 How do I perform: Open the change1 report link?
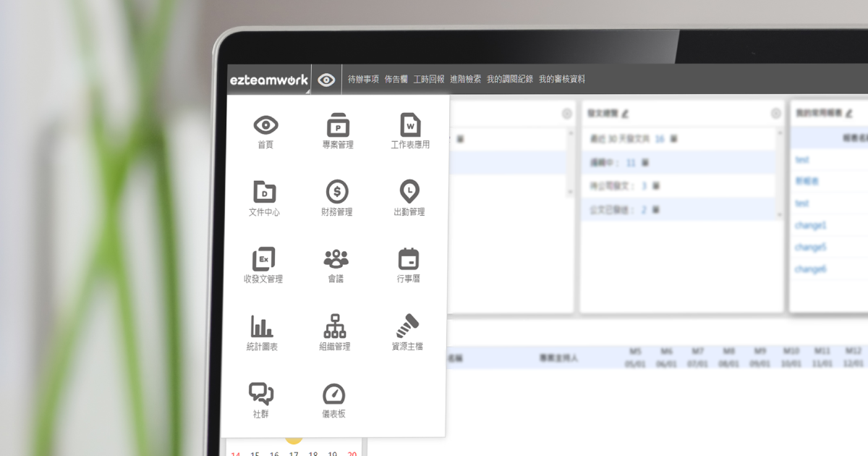pyautogui.click(x=810, y=225)
